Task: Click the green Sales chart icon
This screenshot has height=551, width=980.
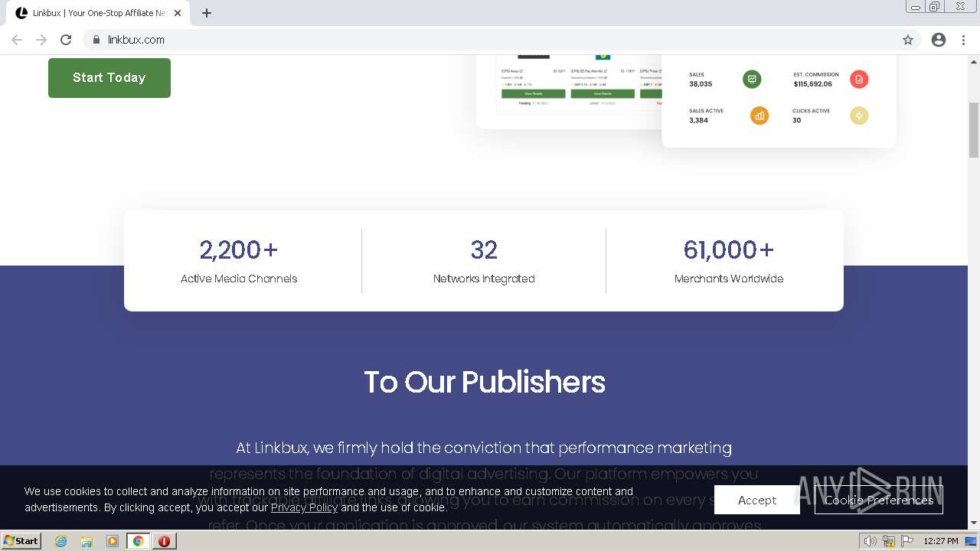Action: pyautogui.click(x=752, y=79)
